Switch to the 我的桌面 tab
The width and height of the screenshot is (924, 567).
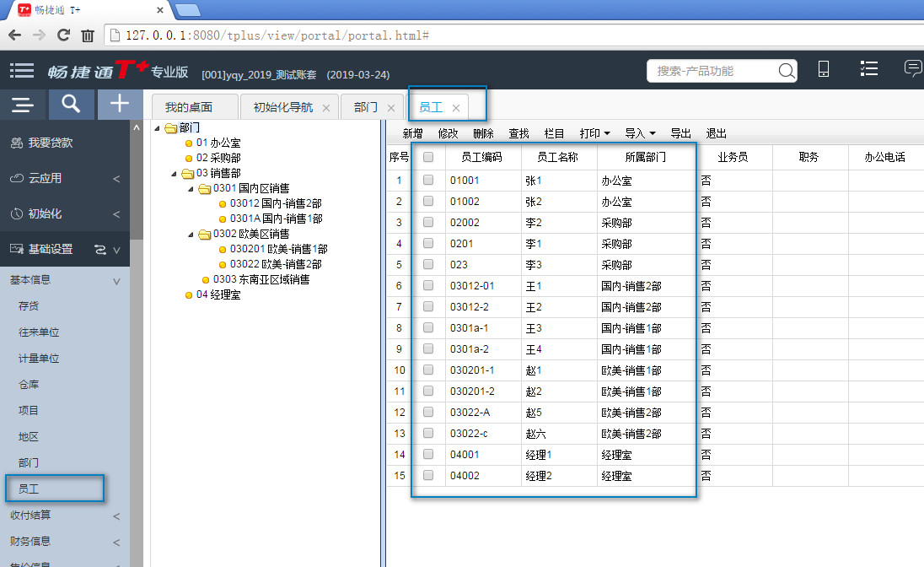point(188,107)
